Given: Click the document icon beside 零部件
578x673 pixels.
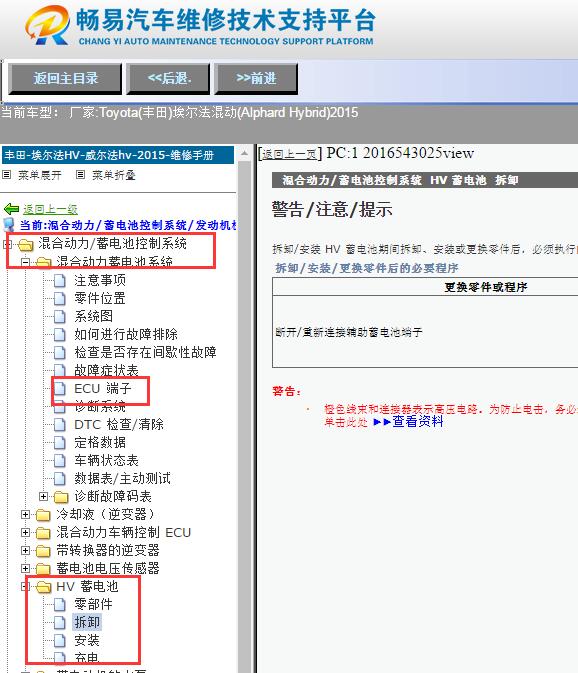Looking at the screenshot, I should click(60, 605).
